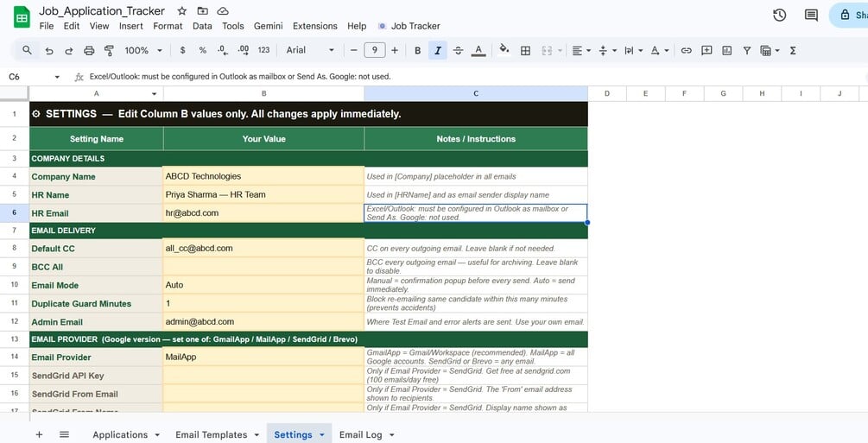Toggle bold formatting
This screenshot has width=868, height=443.
(418, 50)
